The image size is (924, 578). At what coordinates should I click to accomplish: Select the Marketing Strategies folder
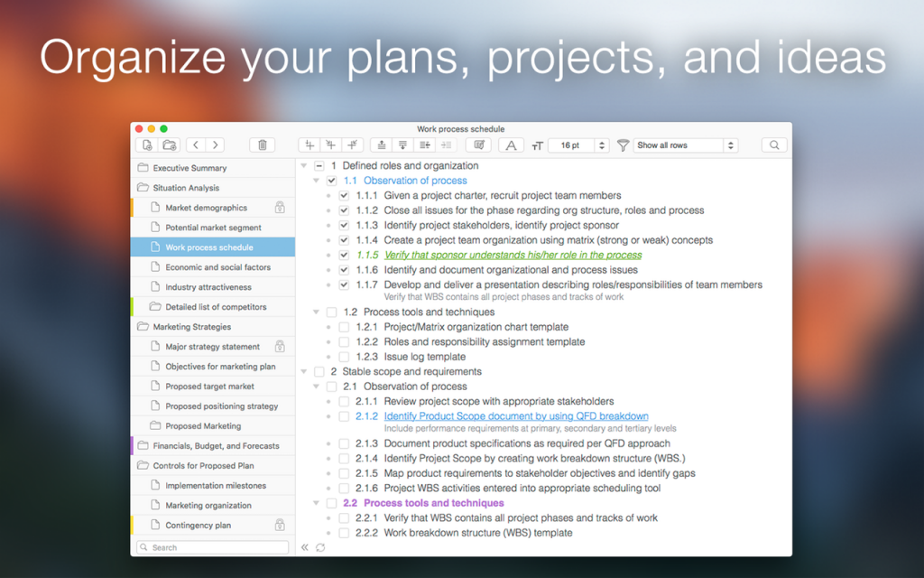(x=200, y=326)
